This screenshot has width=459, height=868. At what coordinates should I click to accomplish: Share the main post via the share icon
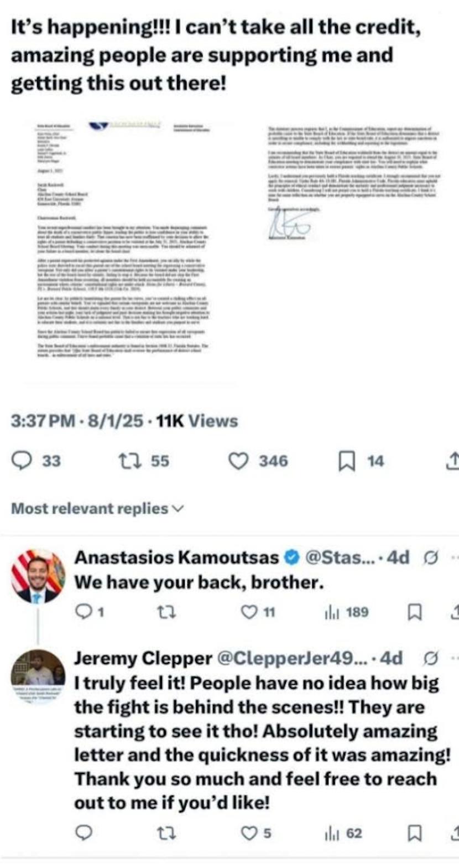(x=453, y=461)
